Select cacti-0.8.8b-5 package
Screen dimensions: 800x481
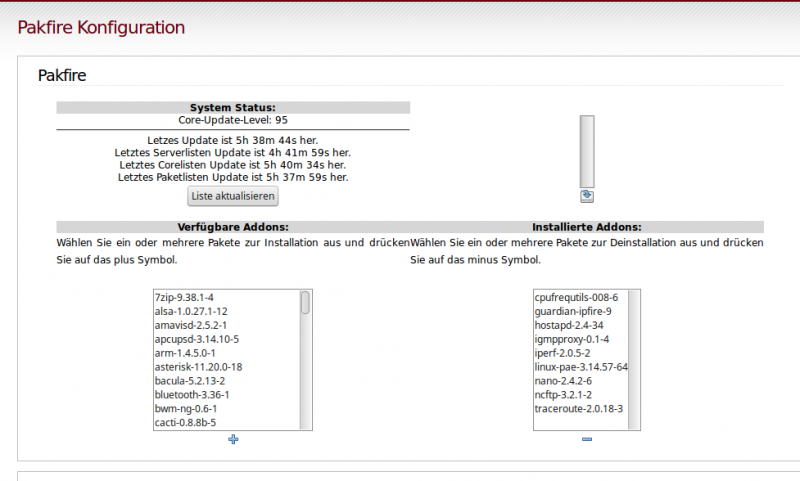click(227, 422)
